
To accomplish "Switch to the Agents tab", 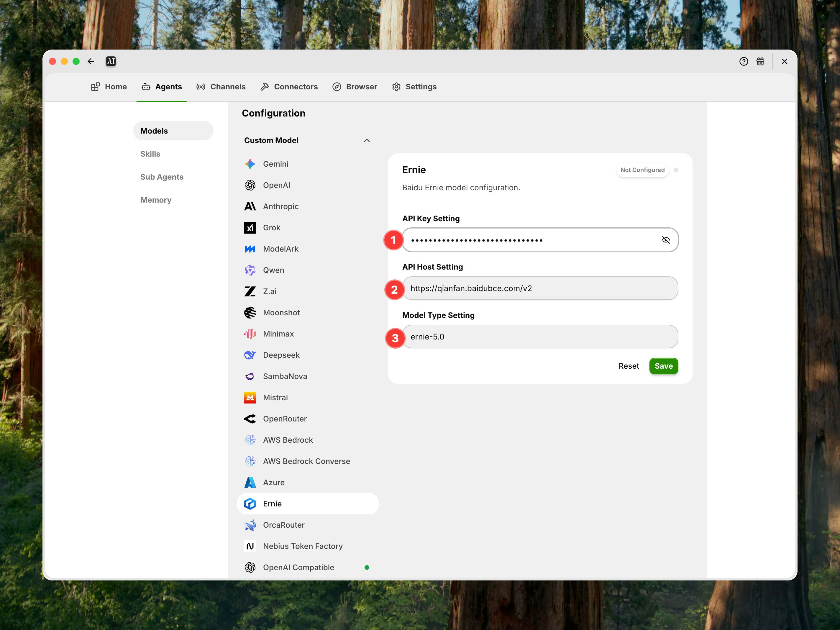I will pos(162,87).
